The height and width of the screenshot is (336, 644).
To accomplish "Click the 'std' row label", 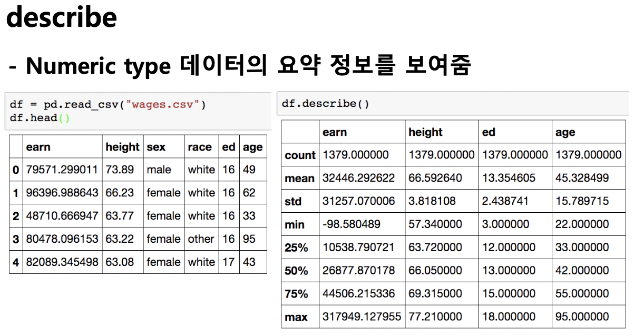I will [x=292, y=202].
